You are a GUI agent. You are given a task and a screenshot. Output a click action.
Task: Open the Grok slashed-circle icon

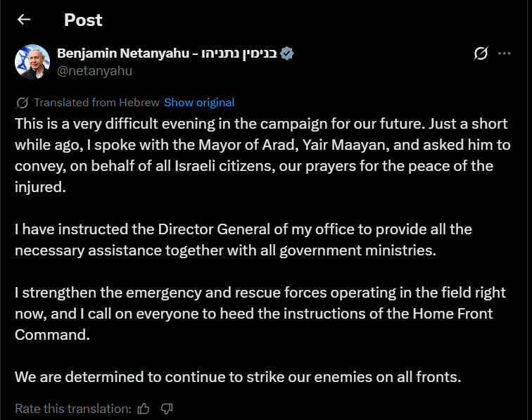481,53
